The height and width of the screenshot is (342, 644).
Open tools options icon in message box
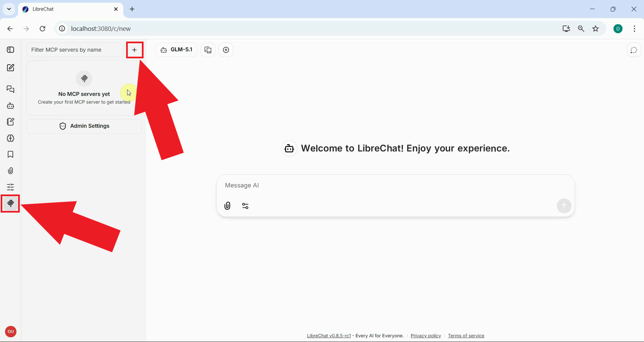point(245,206)
